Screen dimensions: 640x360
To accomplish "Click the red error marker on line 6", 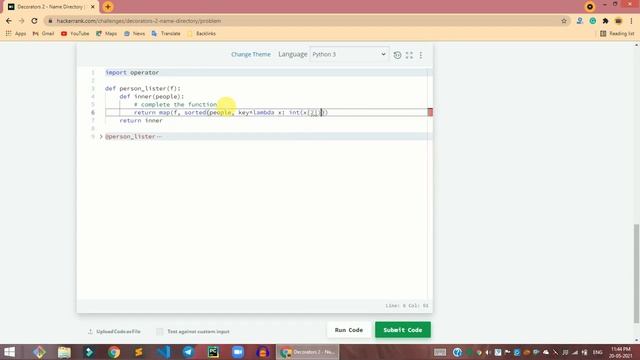I will click(x=430, y=112).
